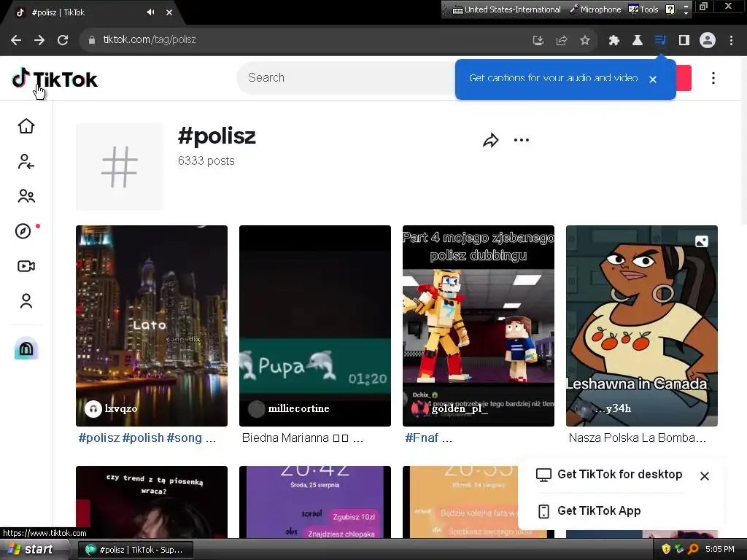Image resolution: width=747 pixels, height=560 pixels.
Task: Open Tools in the language bar
Action: [643, 9]
